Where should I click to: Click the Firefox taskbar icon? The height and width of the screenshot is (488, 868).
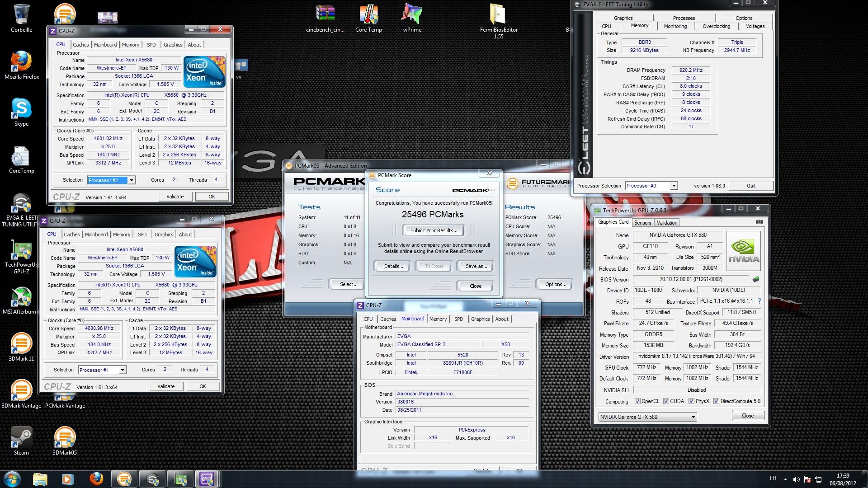pyautogui.click(x=96, y=479)
